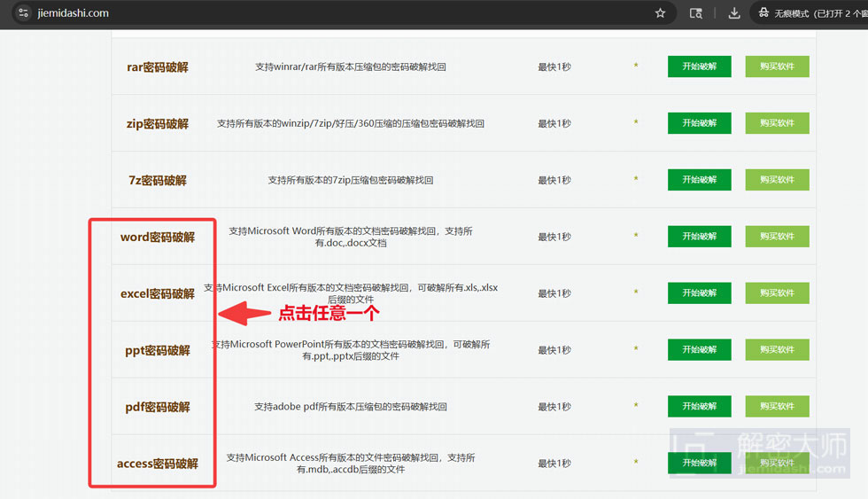Click 开始破解 in the access row
The height and width of the screenshot is (499, 868).
[699, 463]
